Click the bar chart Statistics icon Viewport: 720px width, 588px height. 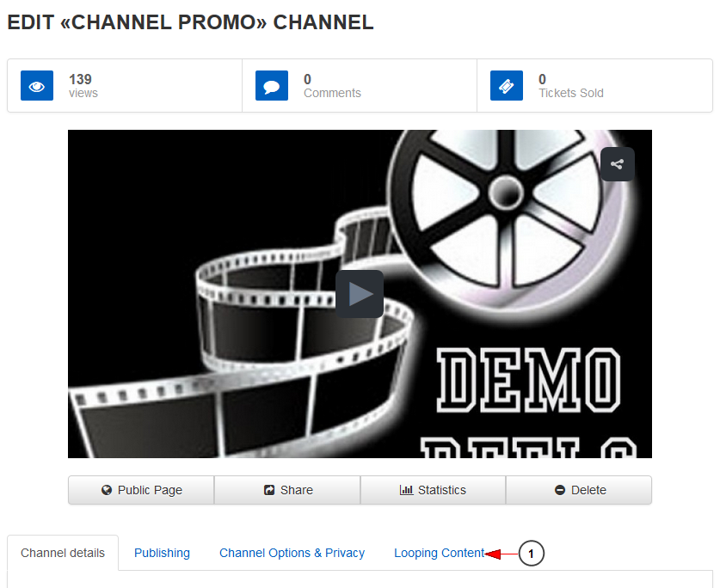(x=406, y=490)
